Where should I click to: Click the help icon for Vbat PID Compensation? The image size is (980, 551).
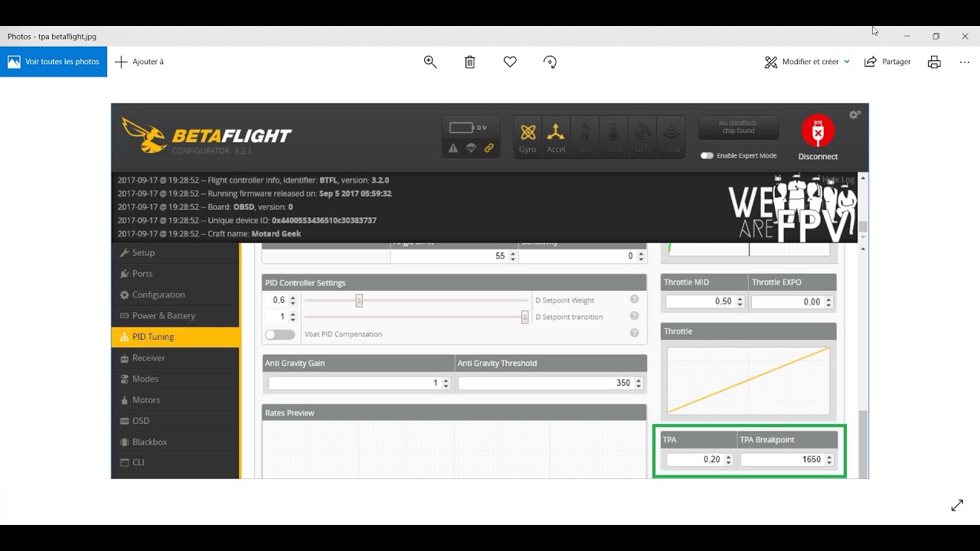[634, 334]
